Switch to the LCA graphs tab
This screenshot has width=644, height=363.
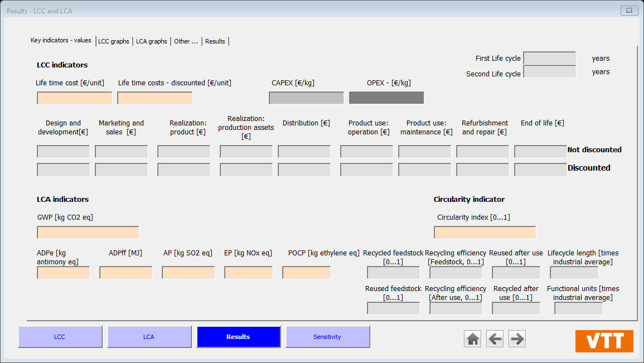pos(152,41)
